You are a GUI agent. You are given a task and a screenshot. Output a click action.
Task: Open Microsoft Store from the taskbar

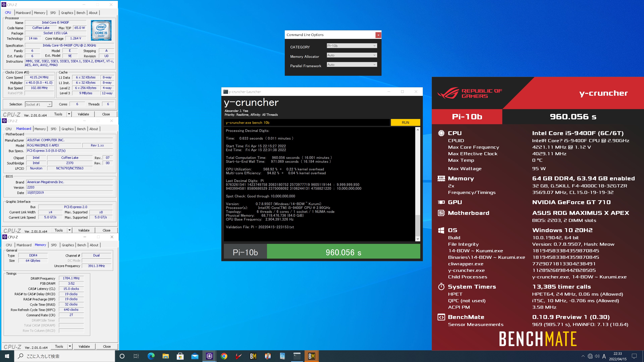(x=180, y=356)
